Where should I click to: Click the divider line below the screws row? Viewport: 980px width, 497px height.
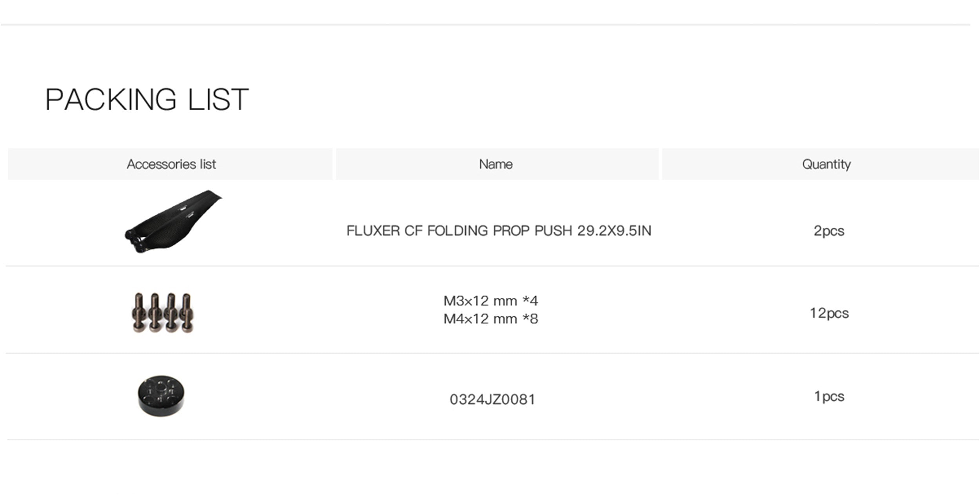click(492, 353)
